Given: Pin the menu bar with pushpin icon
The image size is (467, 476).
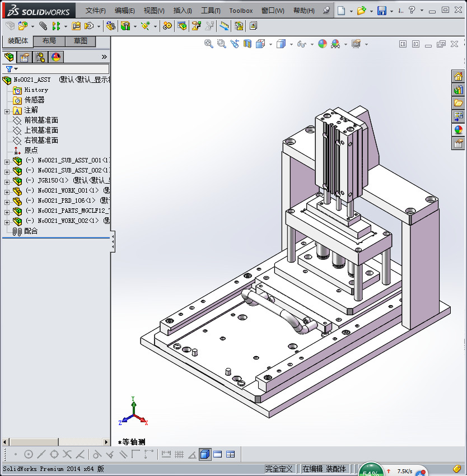Looking at the screenshot, I should (x=326, y=10).
